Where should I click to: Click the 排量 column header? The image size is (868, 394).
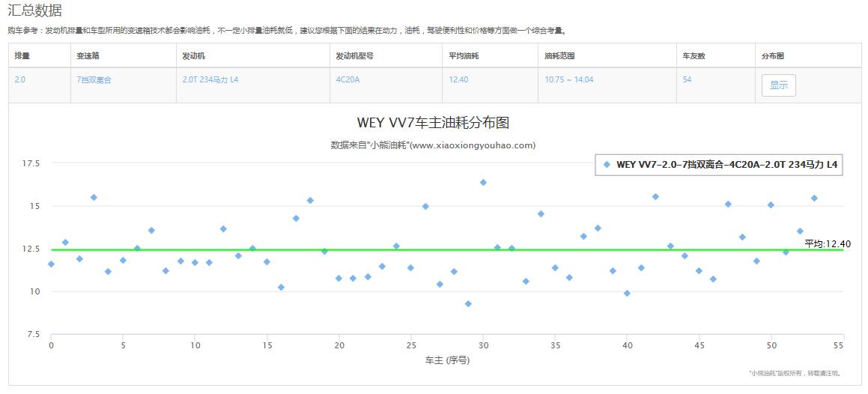pos(22,56)
